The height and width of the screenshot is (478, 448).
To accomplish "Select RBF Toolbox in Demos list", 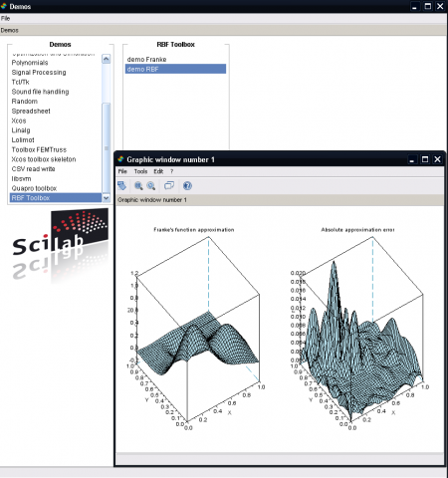I will pos(56,198).
